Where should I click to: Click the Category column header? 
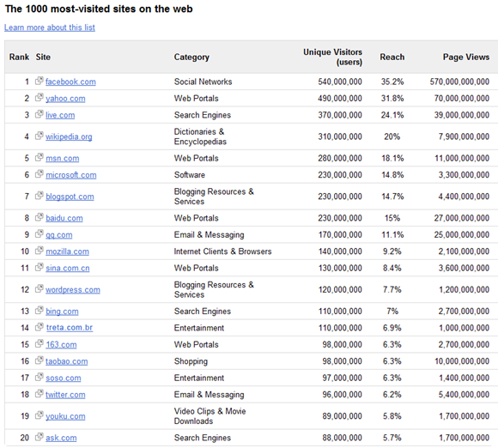[191, 58]
